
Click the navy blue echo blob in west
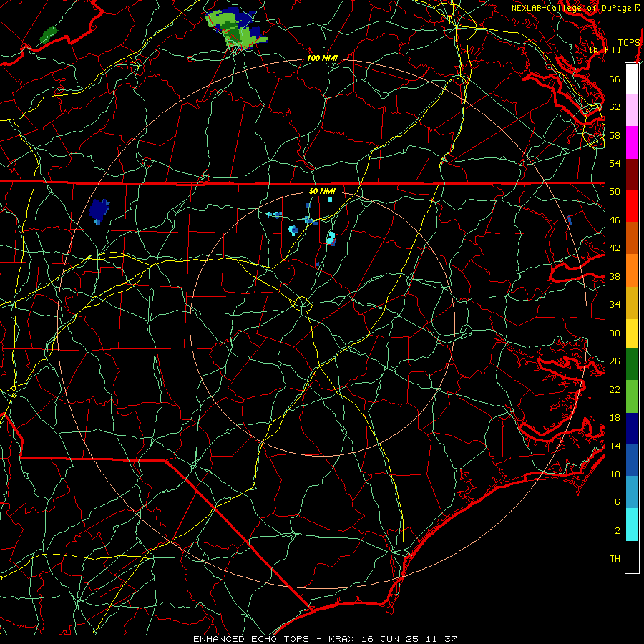pos(99,211)
